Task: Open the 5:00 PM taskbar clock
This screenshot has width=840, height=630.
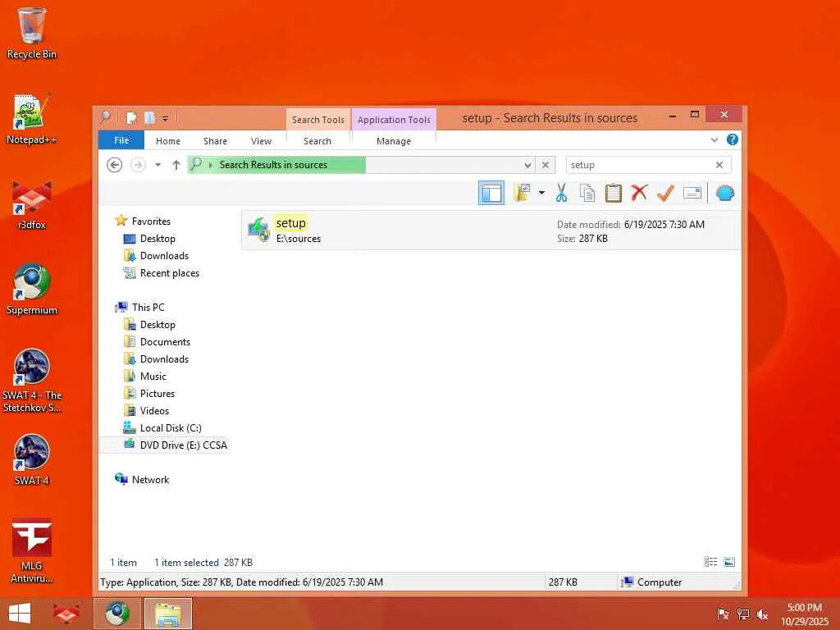Action: 805,614
